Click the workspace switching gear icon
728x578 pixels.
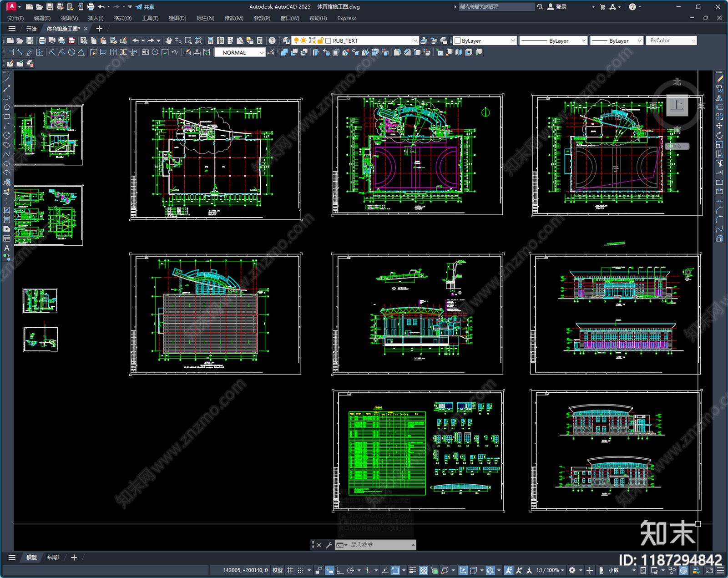[572, 570]
